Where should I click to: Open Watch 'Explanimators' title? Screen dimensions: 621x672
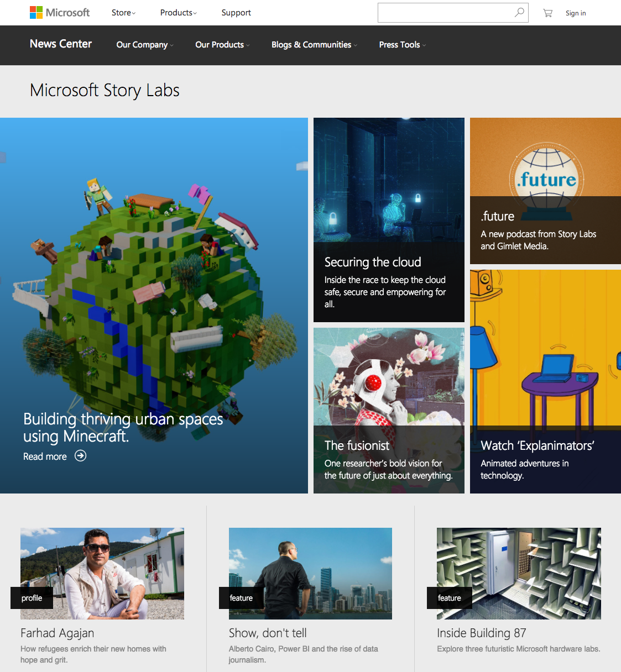point(537,445)
